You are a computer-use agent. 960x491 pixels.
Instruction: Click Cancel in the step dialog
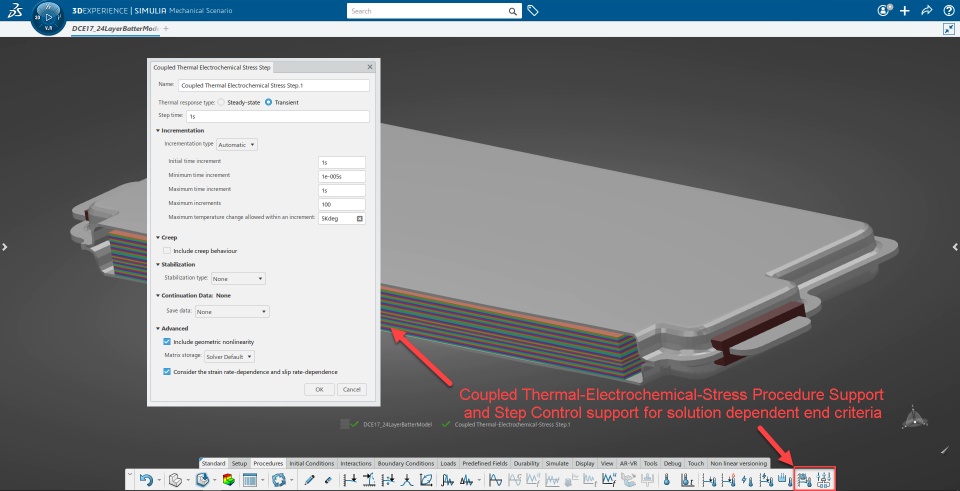pos(352,389)
